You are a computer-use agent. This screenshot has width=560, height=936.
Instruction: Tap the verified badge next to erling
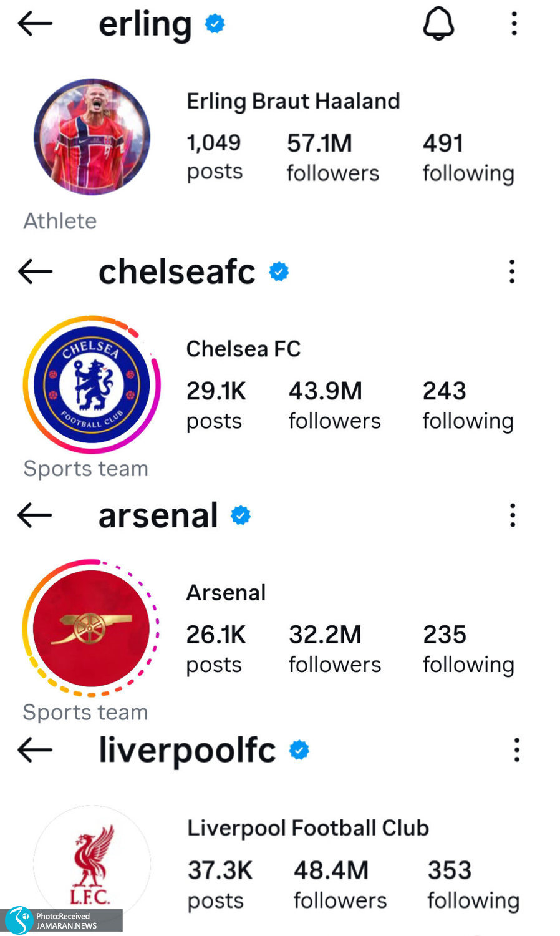215,24
